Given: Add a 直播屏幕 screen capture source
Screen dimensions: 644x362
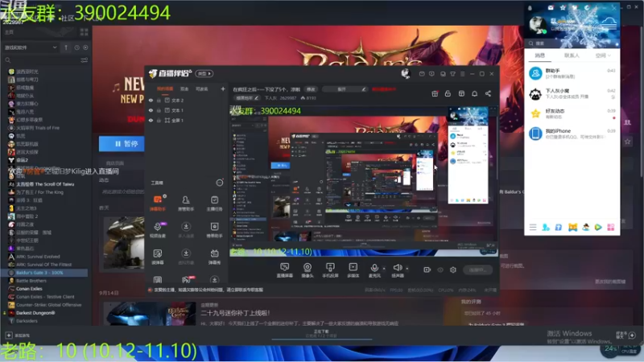Looking at the screenshot, I should click(x=284, y=270).
